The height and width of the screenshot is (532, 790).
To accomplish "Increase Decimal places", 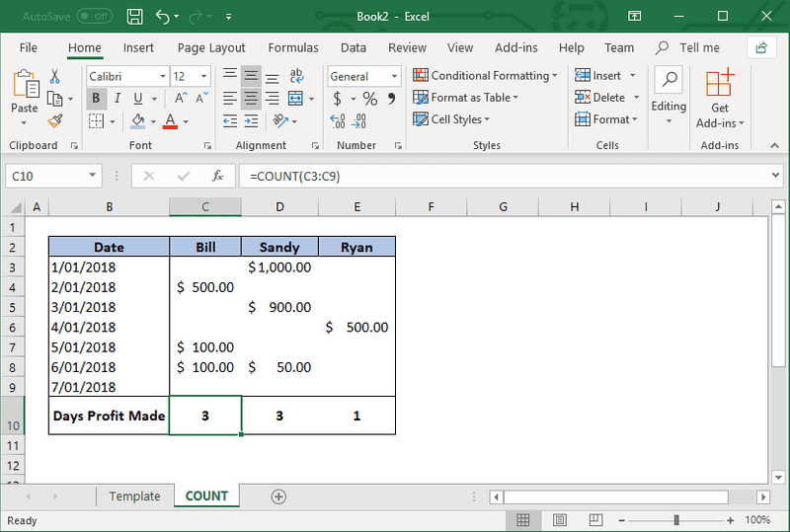I will point(338,120).
